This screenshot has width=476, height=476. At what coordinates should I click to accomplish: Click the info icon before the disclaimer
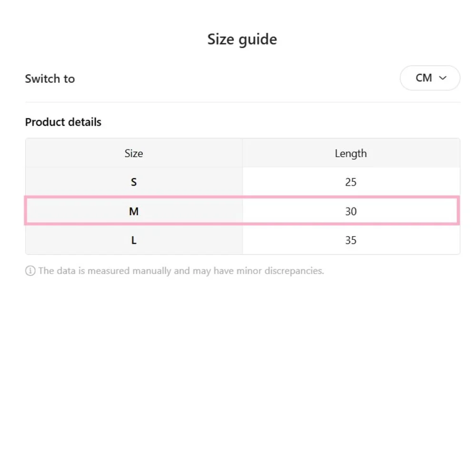tap(30, 271)
